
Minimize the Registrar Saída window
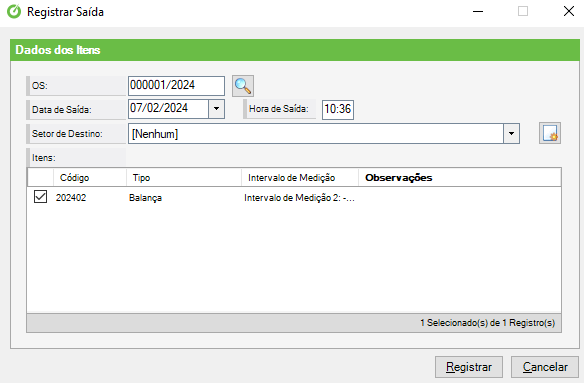478,11
